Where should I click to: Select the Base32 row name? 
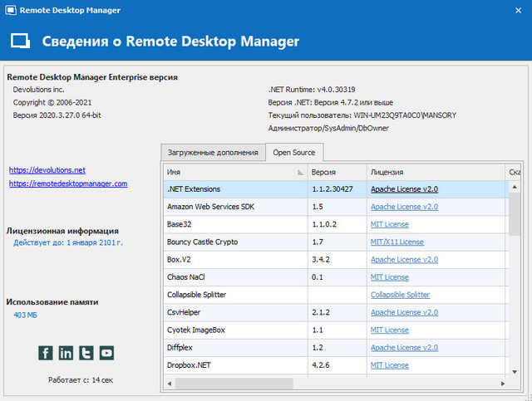click(180, 224)
